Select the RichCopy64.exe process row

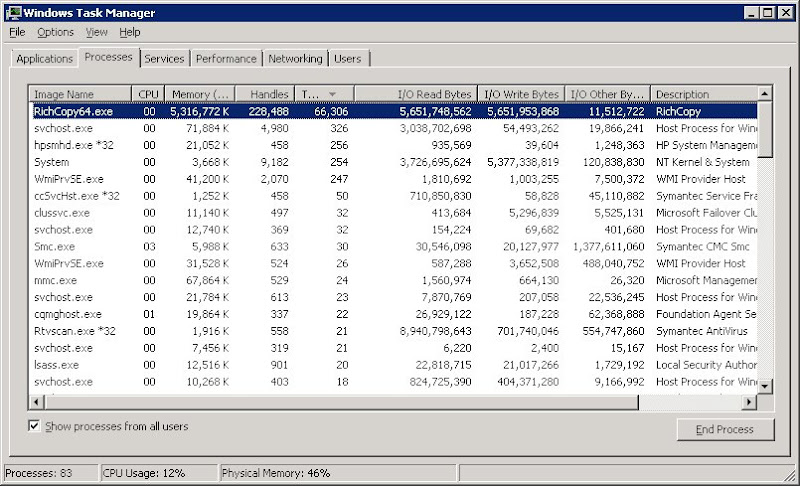point(394,111)
